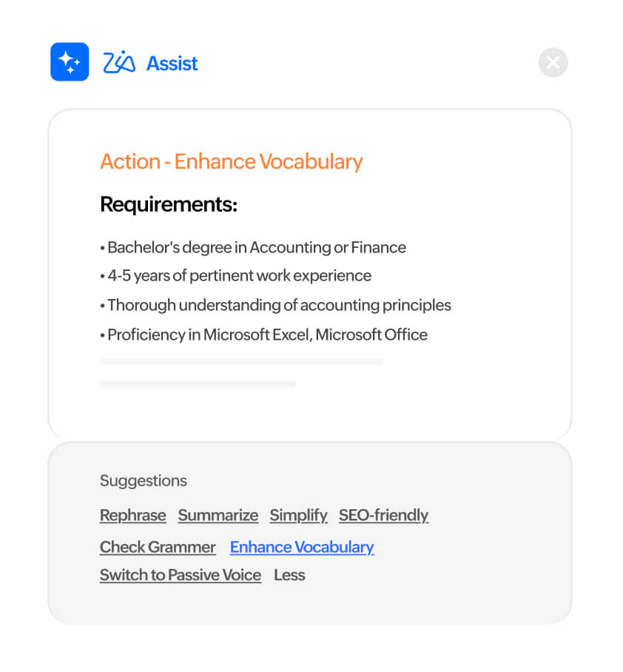Screen dimensions: 623x672
Task: Click the 4-5 years work experience line
Action: click(235, 276)
